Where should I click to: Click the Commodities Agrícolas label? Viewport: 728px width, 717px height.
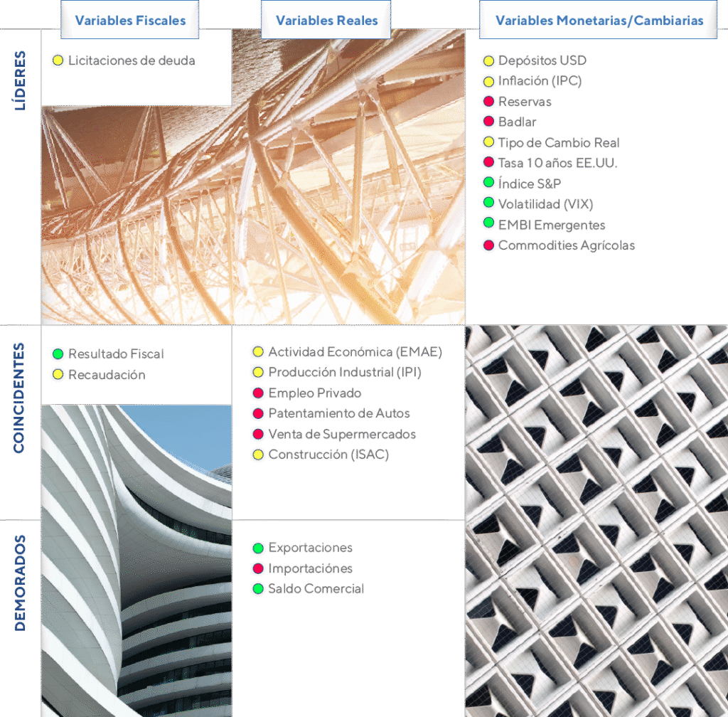tap(566, 245)
